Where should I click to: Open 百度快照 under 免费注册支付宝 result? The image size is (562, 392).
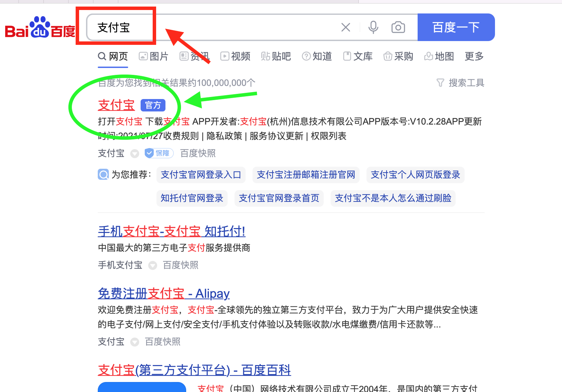point(163,342)
